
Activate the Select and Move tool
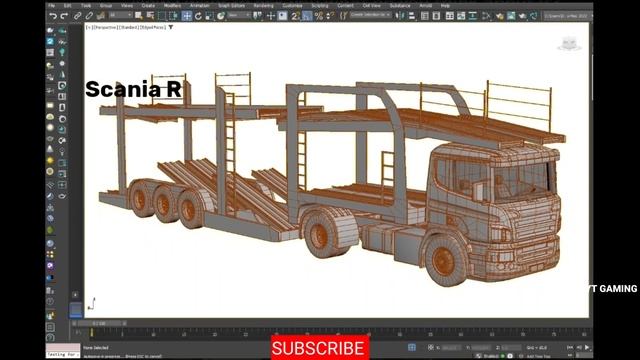(187, 16)
